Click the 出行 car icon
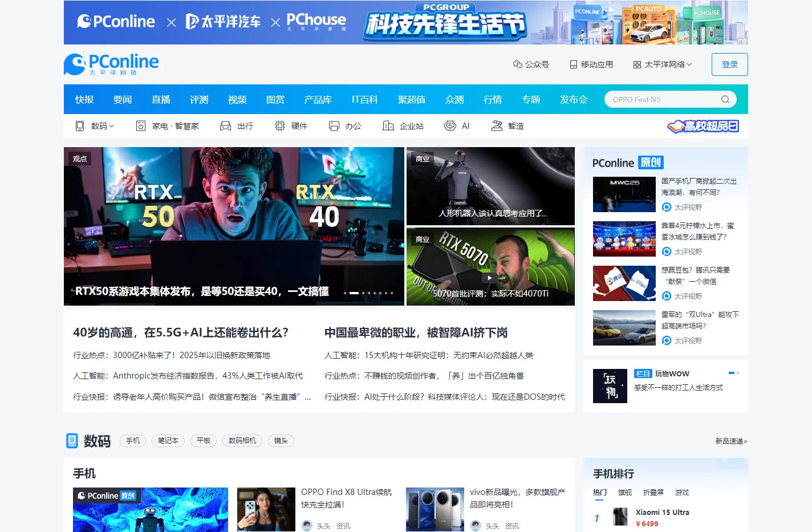812x532 pixels. [x=225, y=126]
